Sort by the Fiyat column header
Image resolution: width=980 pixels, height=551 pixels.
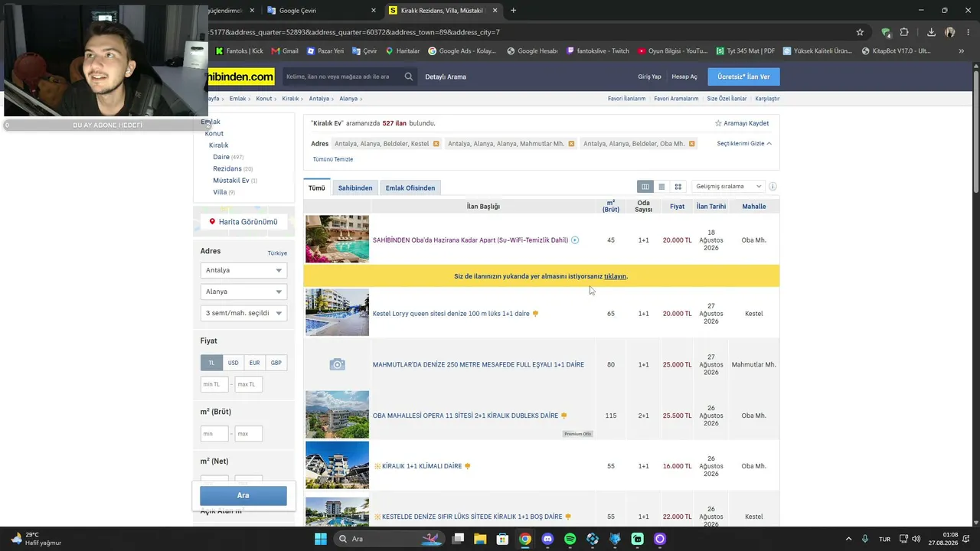tap(677, 207)
